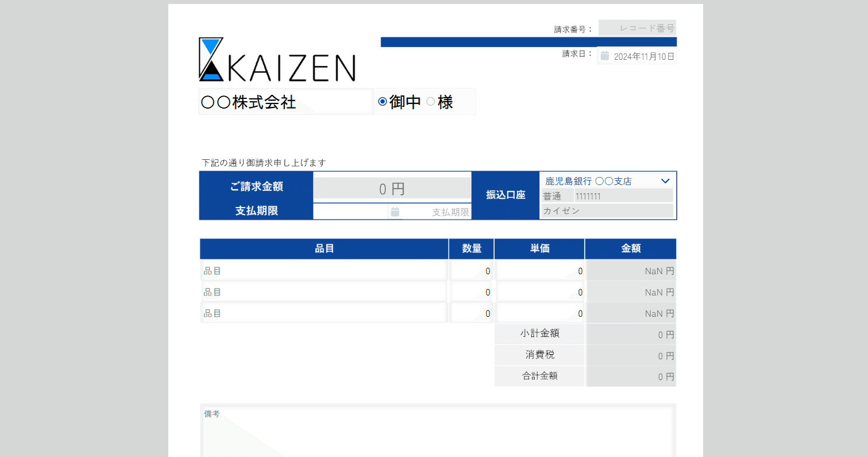
Task: Click the third row 品目 input
Action: 324,313
